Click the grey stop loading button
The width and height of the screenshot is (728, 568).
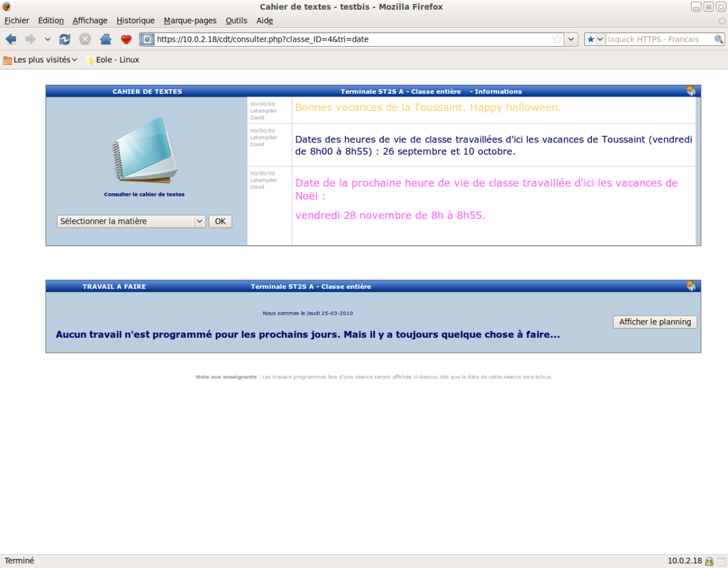click(x=85, y=39)
